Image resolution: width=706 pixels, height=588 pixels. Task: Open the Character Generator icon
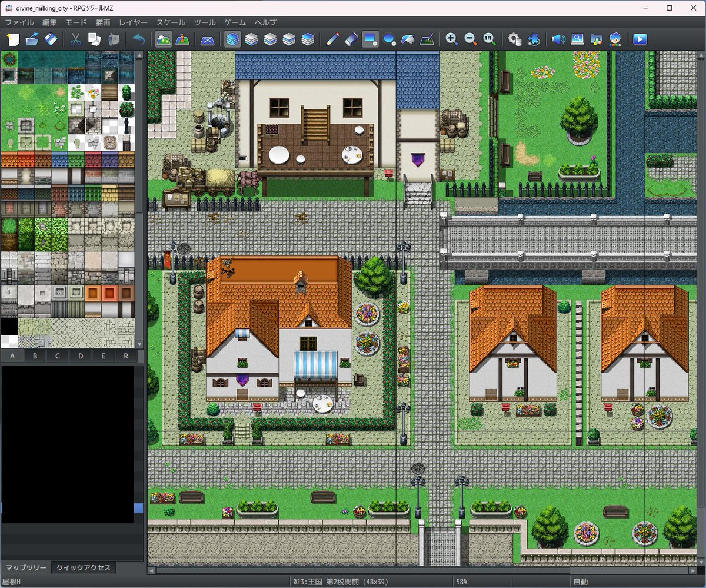(615, 39)
